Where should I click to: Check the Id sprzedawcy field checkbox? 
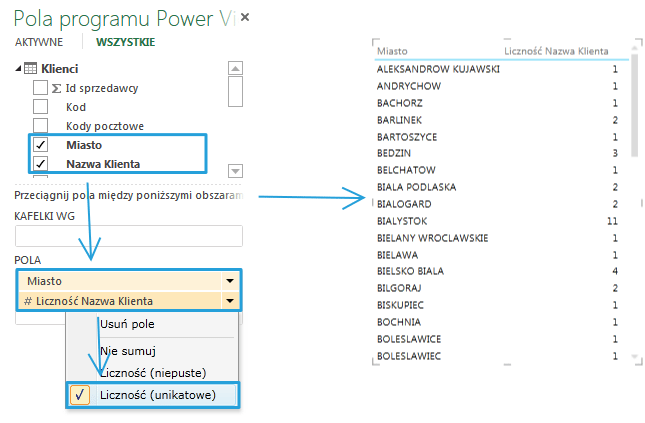click(x=41, y=88)
